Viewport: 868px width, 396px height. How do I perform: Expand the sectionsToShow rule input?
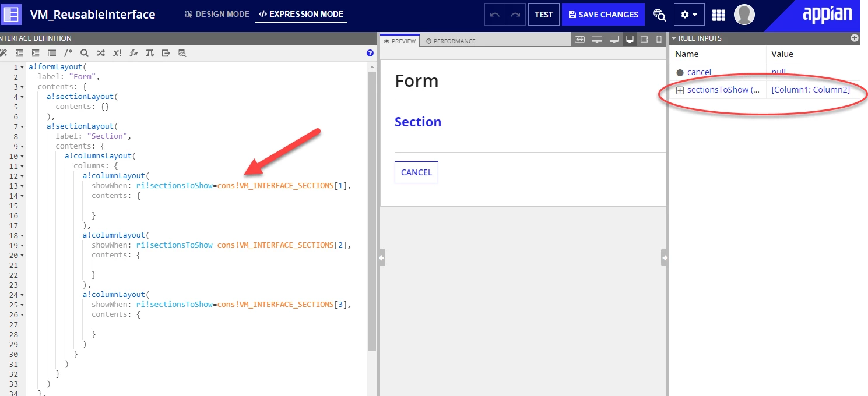coord(680,90)
